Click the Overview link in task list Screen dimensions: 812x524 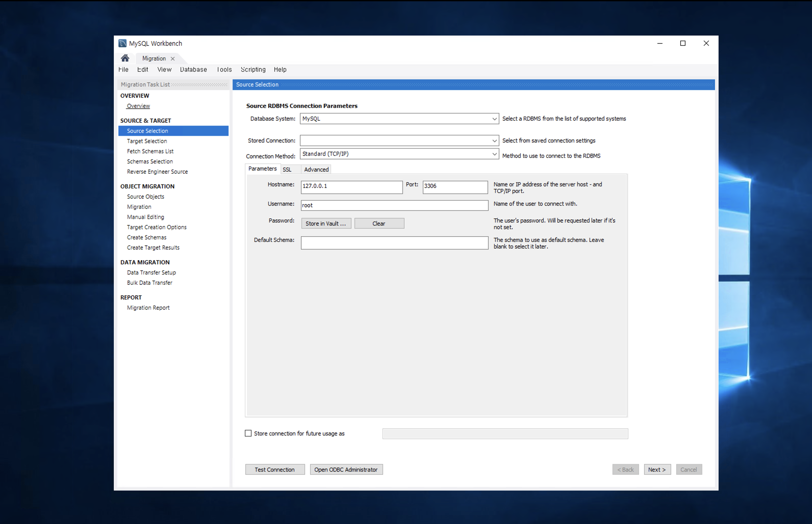click(x=138, y=106)
